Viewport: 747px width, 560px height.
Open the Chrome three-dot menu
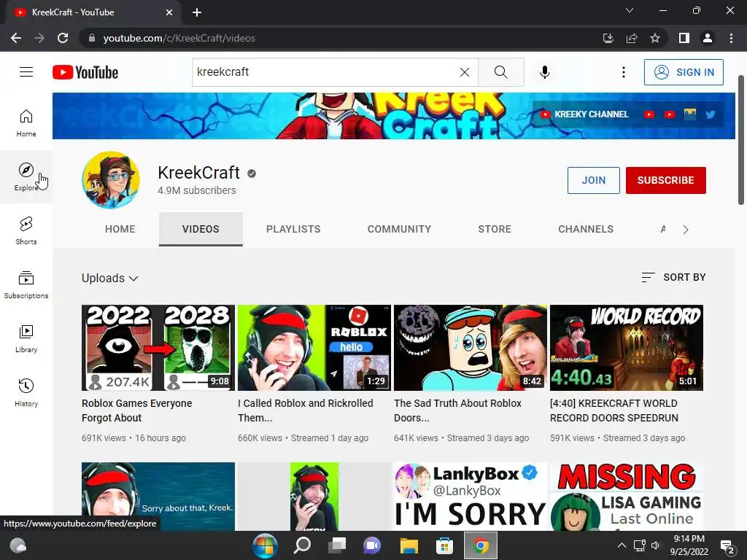point(731,38)
